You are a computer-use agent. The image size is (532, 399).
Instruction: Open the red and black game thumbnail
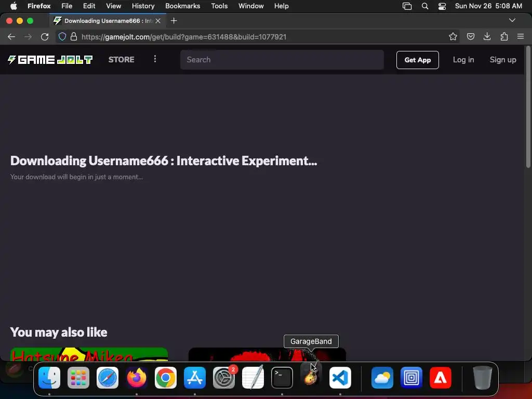pyautogui.click(x=267, y=354)
